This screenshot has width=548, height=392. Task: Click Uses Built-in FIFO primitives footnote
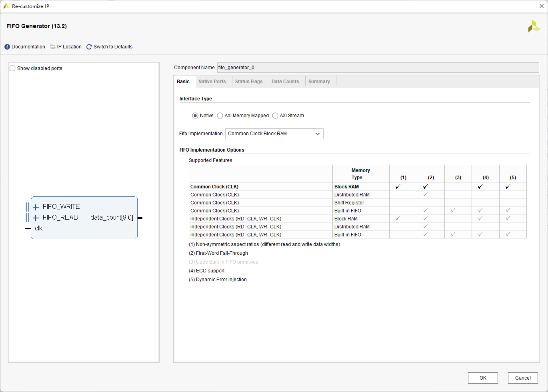(x=224, y=262)
